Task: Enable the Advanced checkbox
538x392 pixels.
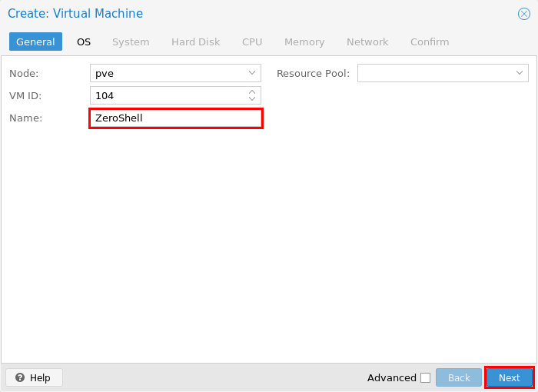Action: tap(426, 377)
